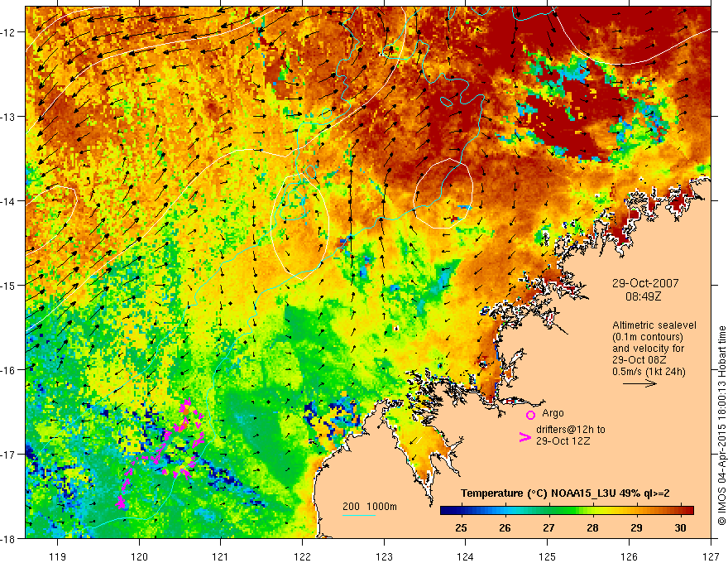Click the dark blue end of the color bar
Viewport: 728px width, 563px height.
pyautogui.click(x=446, y=511)
